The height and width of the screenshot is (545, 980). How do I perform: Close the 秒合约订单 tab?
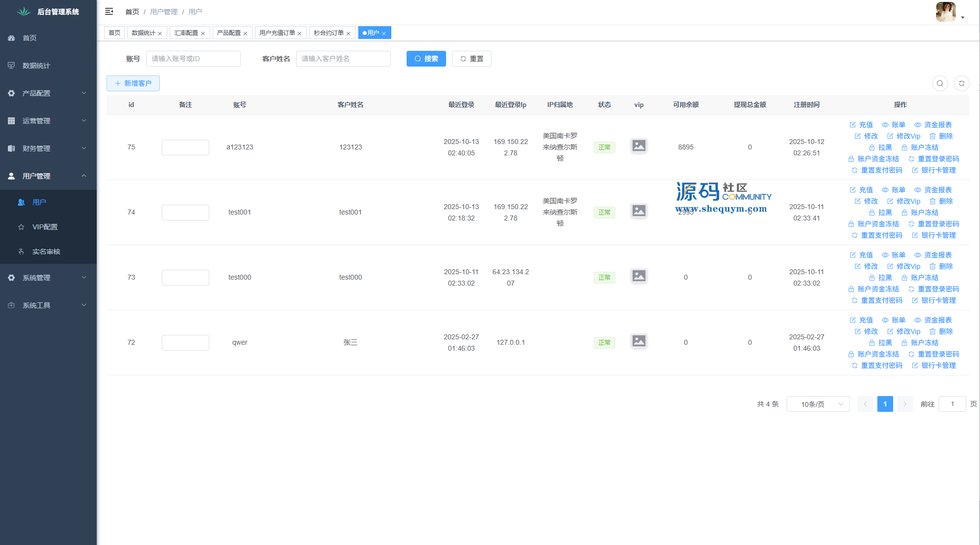[x=348, y=34]
